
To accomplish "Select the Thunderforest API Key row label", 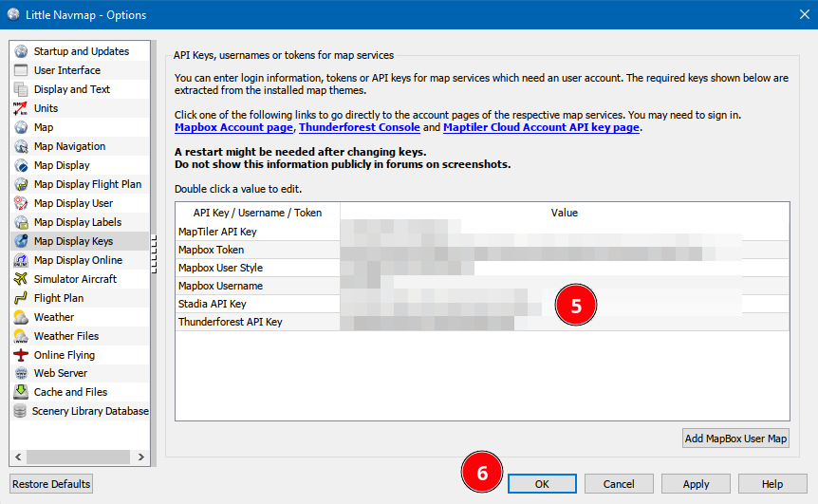I will click(x=230, y=322).
